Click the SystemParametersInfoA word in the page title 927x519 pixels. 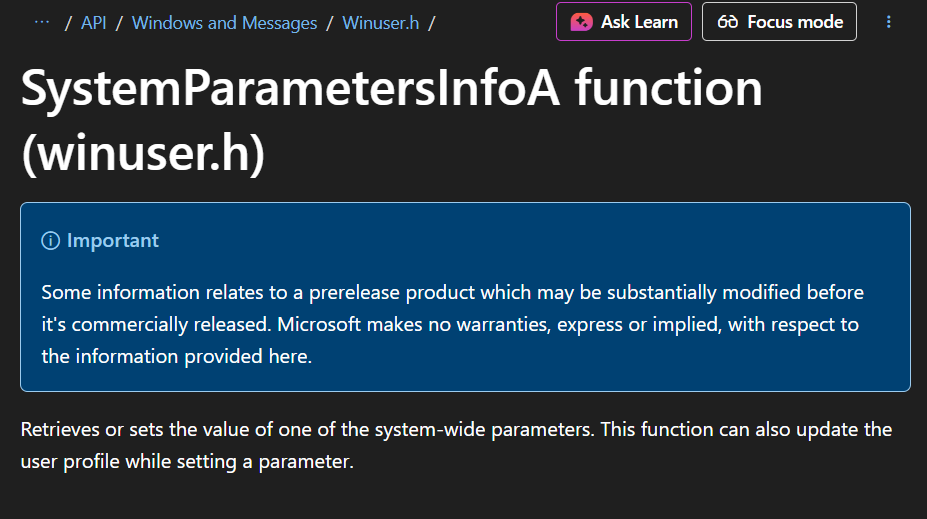[x=290, y=90]
